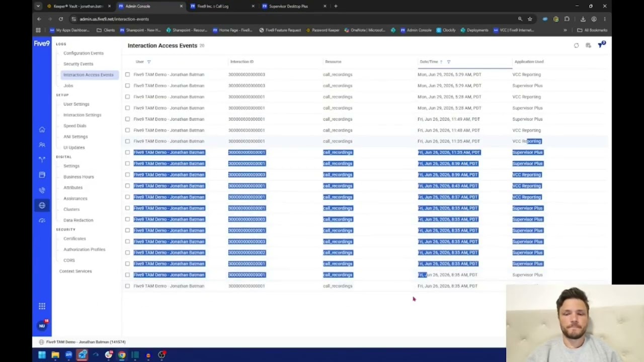Open the NU user avatar with notification badge
This screenshot has height=362, width=644.
[x=42, y=326]
